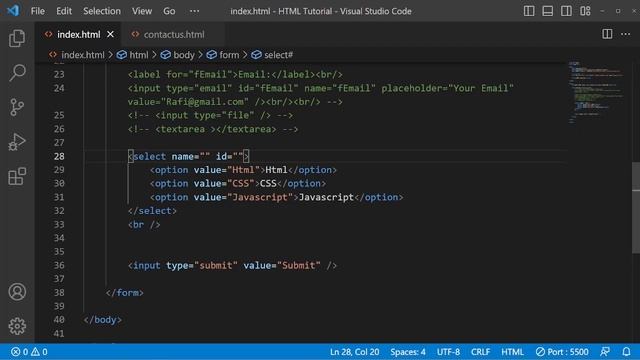Change language mode via HTML
640x360 pixels.
coord(512,352)
